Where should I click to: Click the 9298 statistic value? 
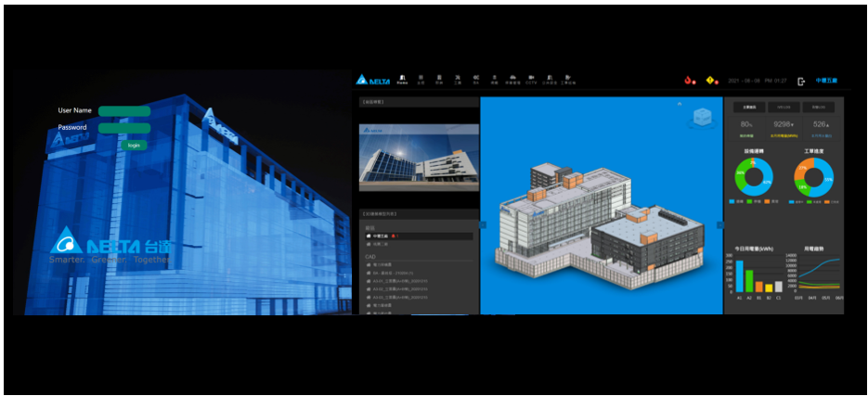784,124
